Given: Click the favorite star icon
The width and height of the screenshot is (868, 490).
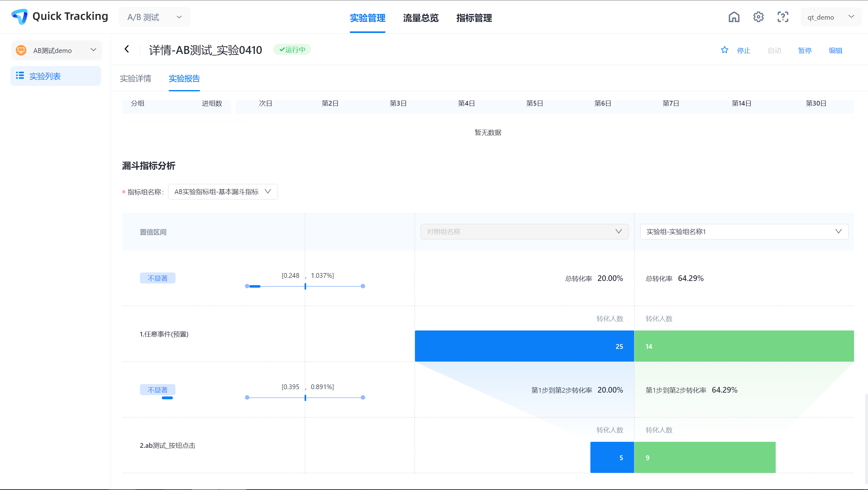Looking at the screenshot, I should tap(724, 50).
